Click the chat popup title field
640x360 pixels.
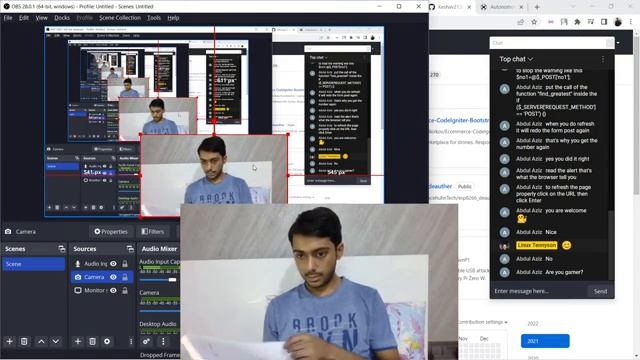(x=549, y=43)
